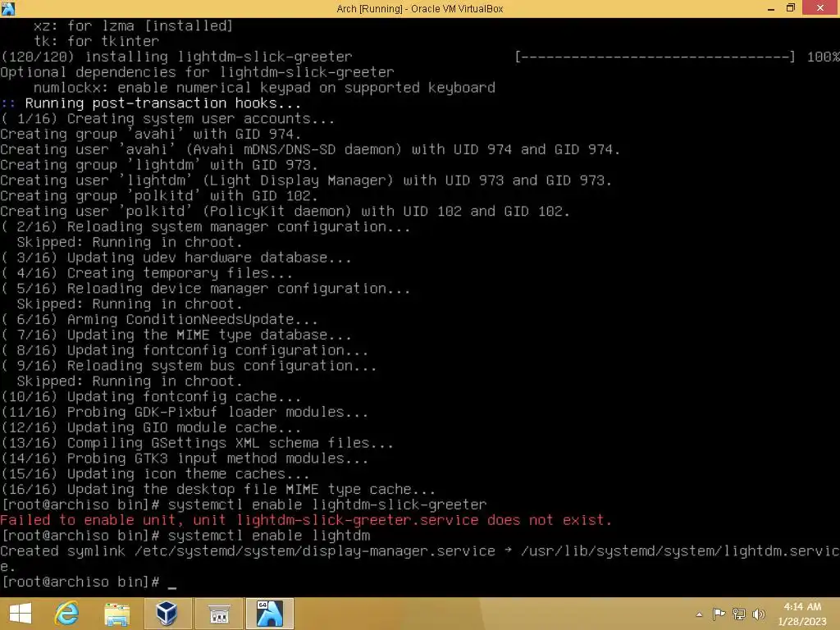Image resolution: width=840 pixels, height=630 pixels.
Task: Click '(16/16) Updating the desktop file MIME type cache' line
Action: point(218,490)
